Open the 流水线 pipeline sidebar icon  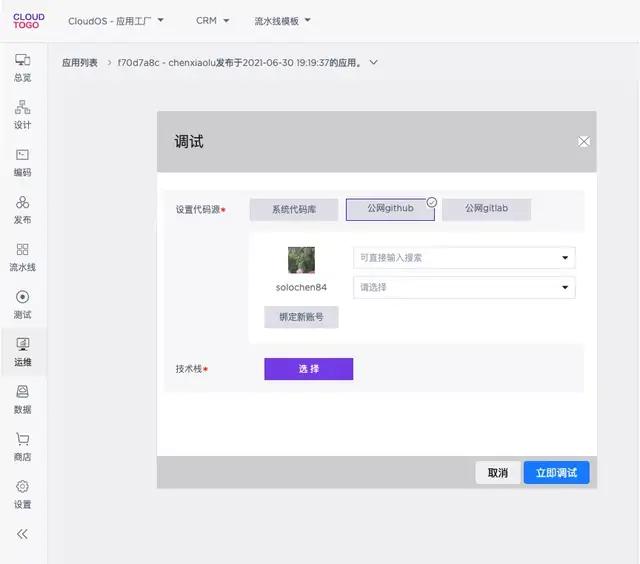(22, 257)
